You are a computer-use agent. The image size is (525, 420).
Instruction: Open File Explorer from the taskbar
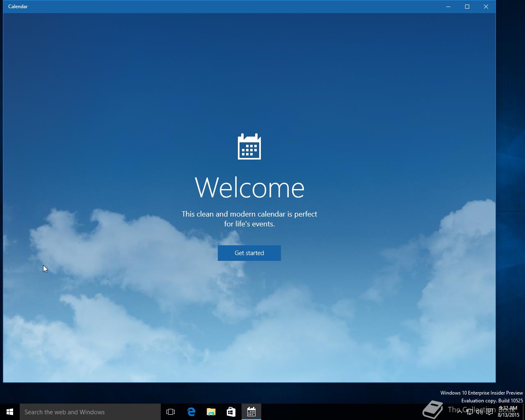pos(211,412)
